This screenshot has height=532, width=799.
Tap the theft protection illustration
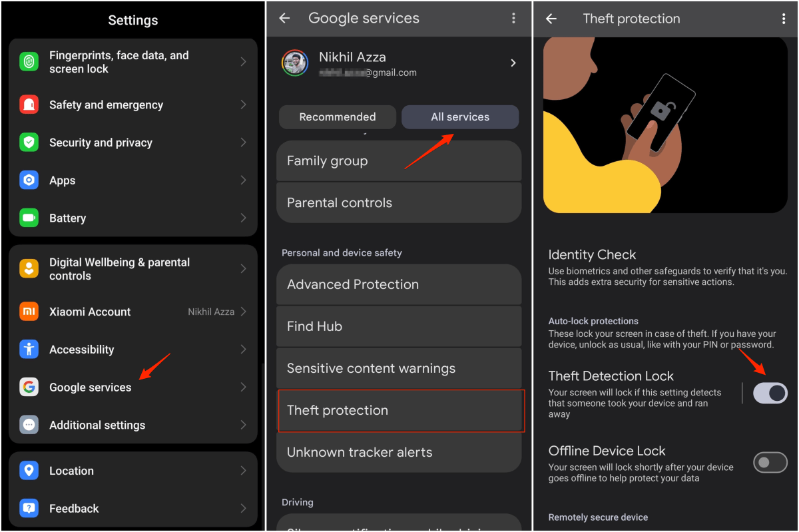click(x=665, y=125)
